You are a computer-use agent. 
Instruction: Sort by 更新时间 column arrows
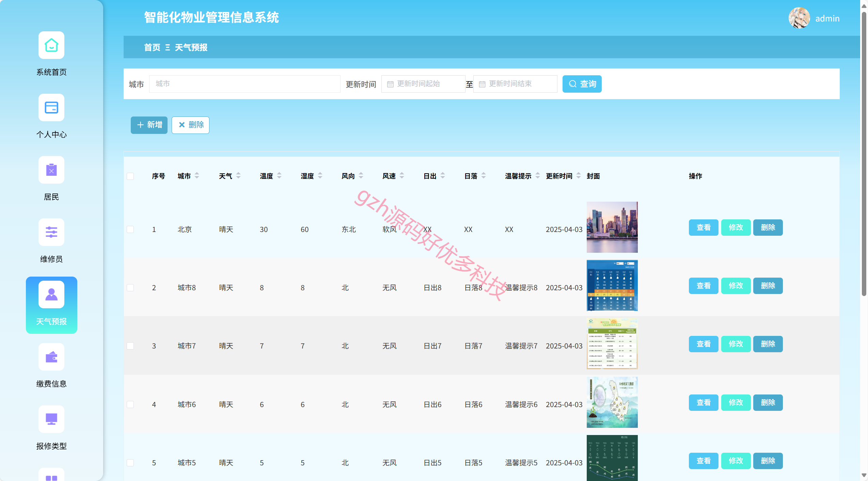579,176
